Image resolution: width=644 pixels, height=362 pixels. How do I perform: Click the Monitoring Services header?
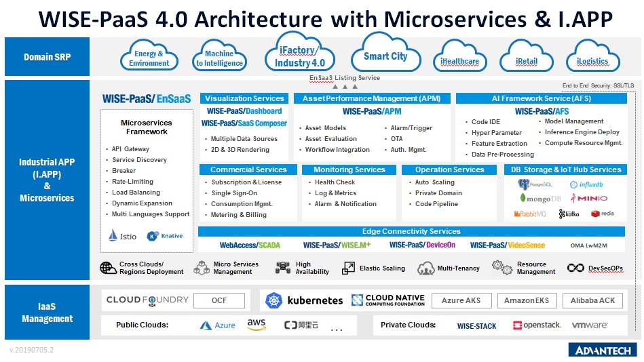349,169
